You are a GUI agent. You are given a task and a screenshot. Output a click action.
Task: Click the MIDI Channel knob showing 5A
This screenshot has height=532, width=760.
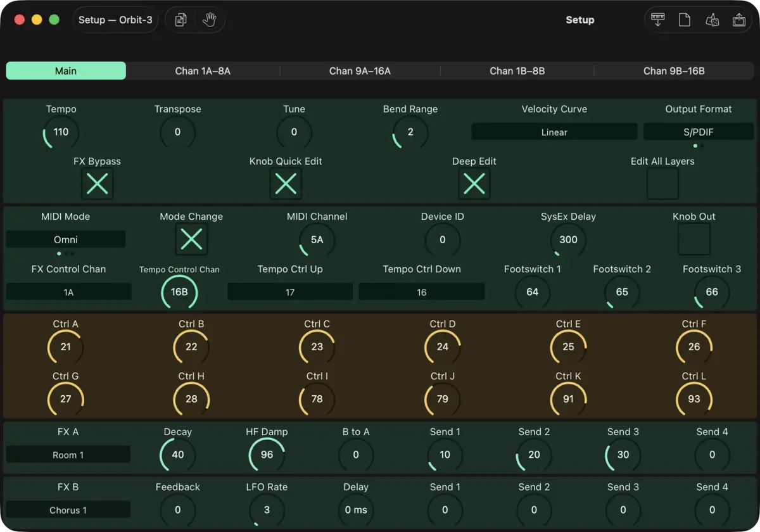click(x=317, y=239)
